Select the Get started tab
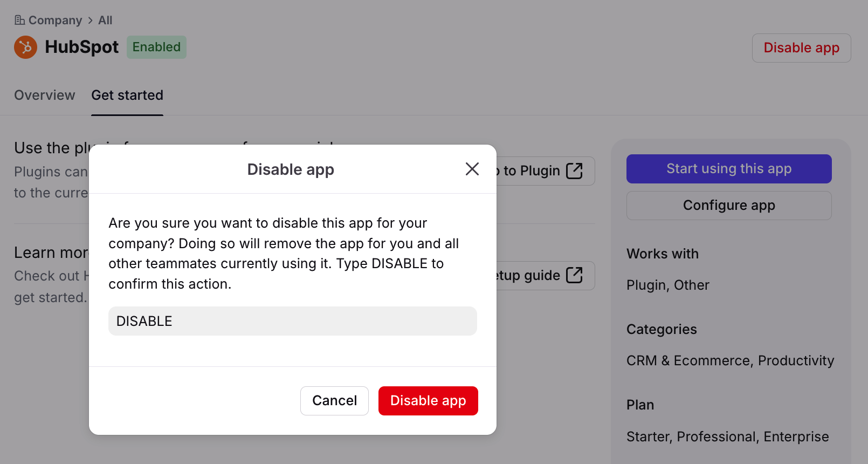 (x=127, y=95)
